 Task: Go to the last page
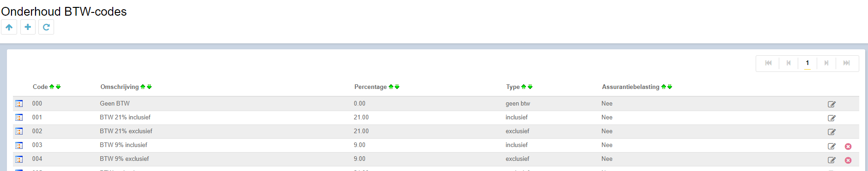tap(846, 63)
